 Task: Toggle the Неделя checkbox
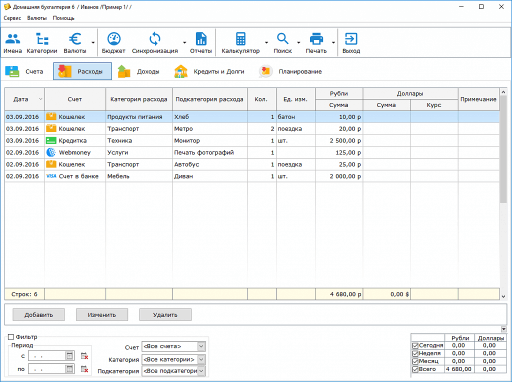(415, 353)
